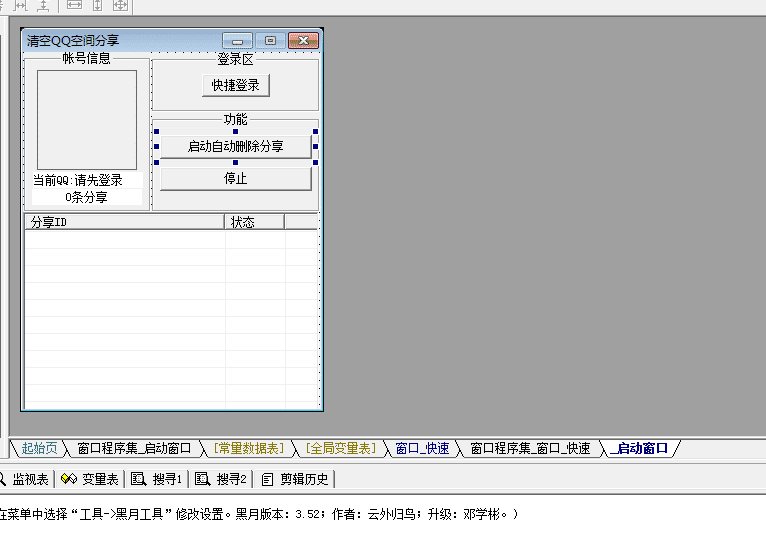Click the same width and height icon

click(x=120, y=6)
